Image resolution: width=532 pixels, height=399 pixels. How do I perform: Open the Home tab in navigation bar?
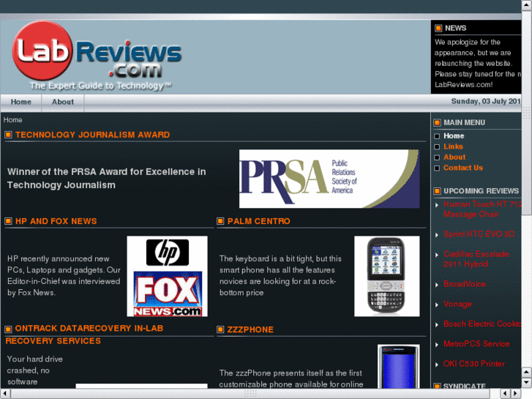click(21, 102)
